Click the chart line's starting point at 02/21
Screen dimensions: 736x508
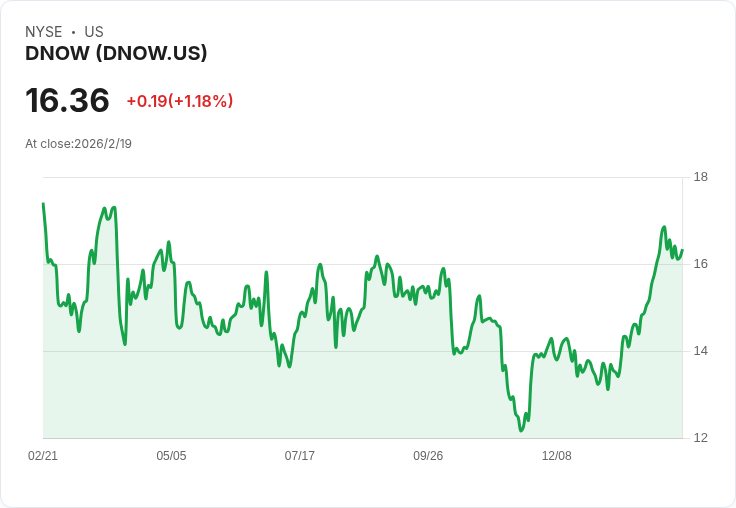tap(43, 204)
